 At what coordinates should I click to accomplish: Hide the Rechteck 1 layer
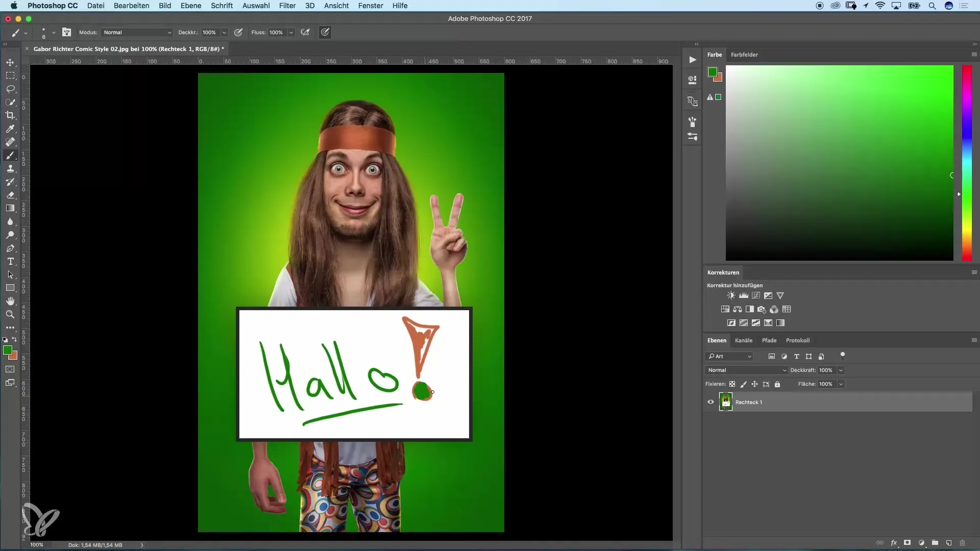click(710, 402)
